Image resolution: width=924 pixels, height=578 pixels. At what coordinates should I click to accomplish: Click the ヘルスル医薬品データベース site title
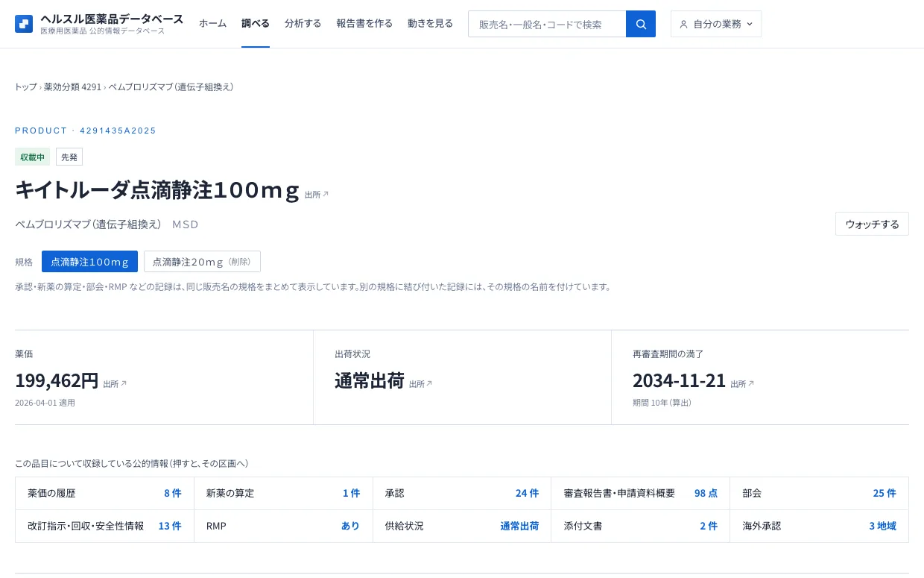pyautogui.click(x=112, y=19)
